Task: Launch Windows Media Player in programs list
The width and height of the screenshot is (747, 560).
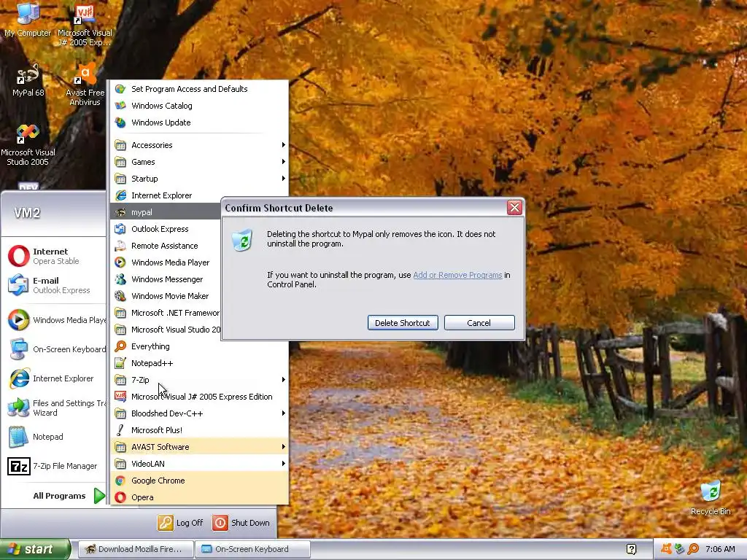Action: tap(166, 262)
